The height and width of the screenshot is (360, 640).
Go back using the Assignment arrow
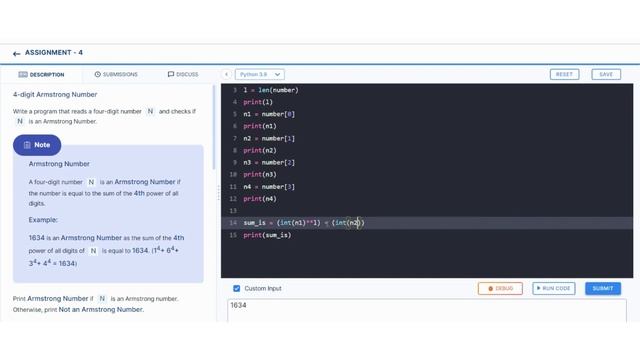point(16,53)
